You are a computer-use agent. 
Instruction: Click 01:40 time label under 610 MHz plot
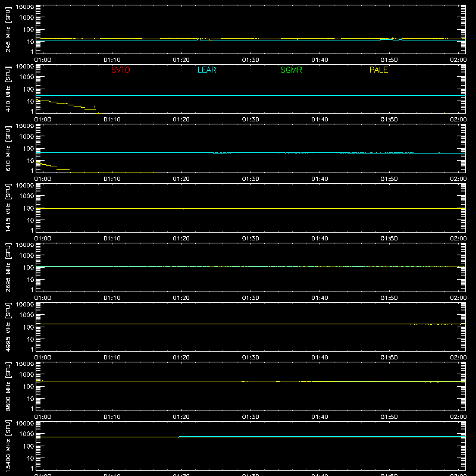pyautogui.click(x=320, y=179)
